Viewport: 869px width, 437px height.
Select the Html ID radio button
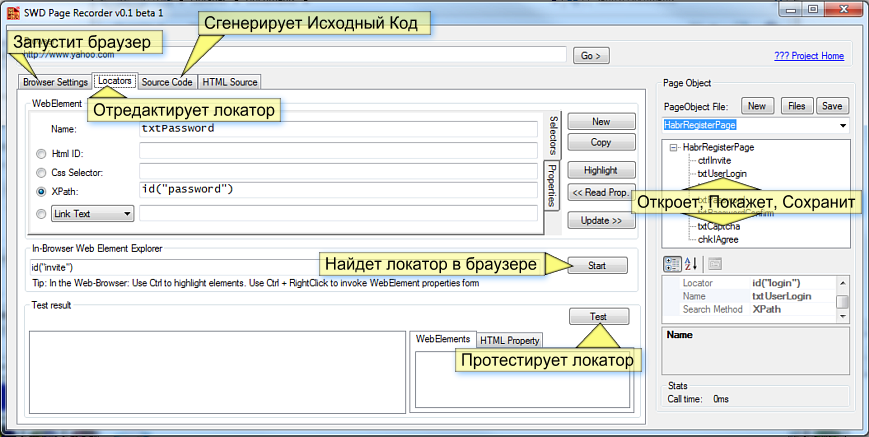click(x=41, y=153)
